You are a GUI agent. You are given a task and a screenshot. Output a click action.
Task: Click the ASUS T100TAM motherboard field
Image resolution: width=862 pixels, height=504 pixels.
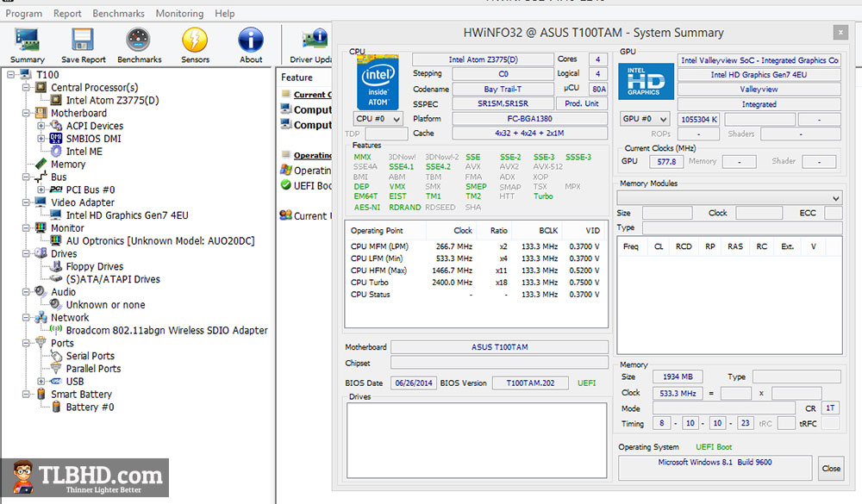[x=499, y=347]
